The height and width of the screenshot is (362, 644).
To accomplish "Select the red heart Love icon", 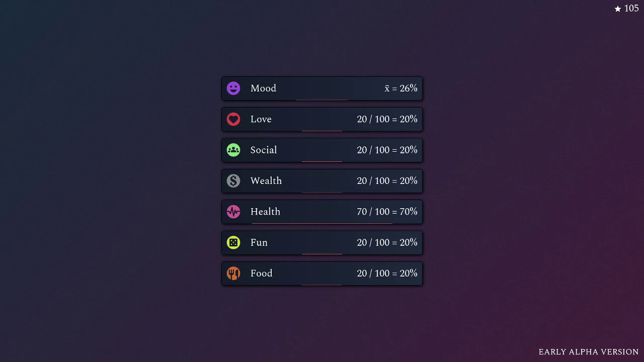I will tap(233, 119).
